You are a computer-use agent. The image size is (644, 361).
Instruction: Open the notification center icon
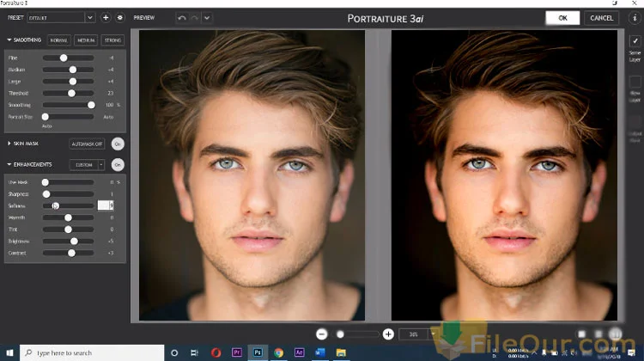pos(632,352)
